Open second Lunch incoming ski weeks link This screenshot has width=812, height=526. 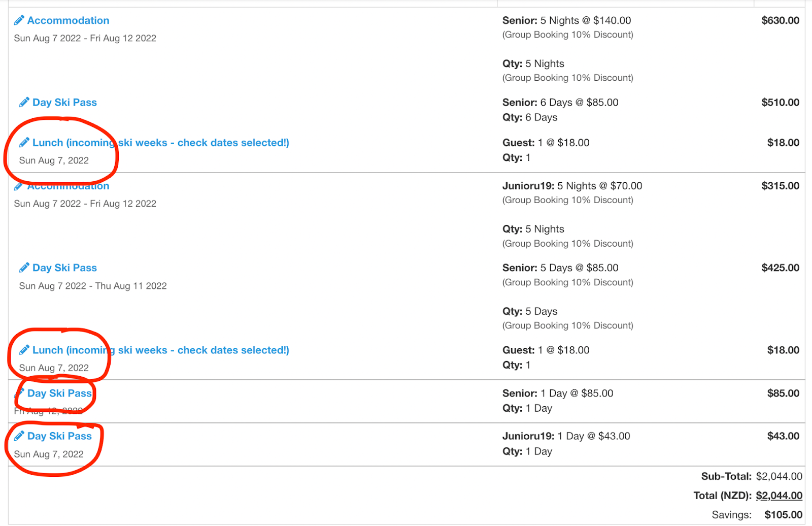tap(160, 350)
